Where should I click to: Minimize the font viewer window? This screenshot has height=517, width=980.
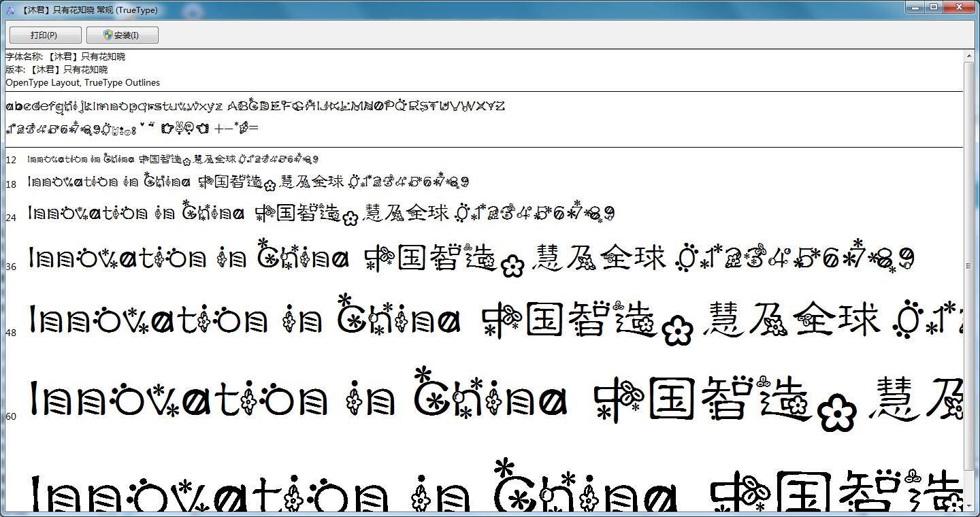click(916, 7)
